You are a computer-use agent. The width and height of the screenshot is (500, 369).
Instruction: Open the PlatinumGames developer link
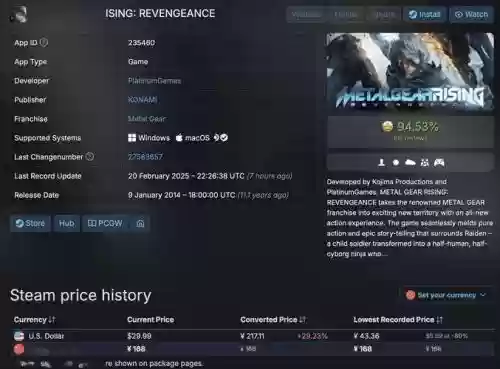tap(154, 81)
